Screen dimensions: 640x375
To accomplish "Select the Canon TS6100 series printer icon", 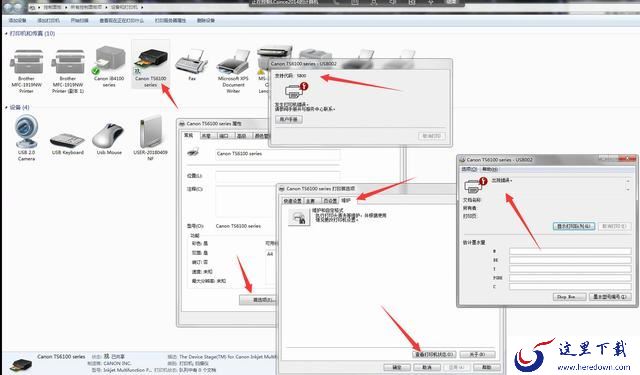I will point(151,64).
